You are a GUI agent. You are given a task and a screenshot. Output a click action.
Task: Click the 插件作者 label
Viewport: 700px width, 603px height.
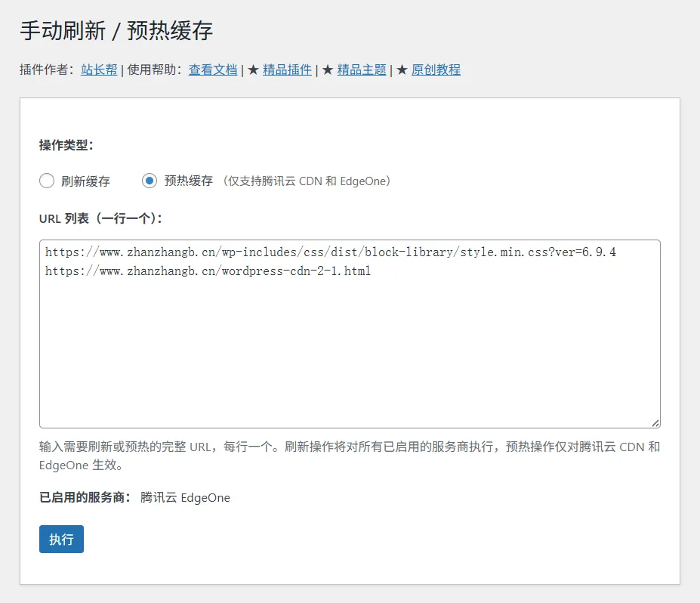47,70
